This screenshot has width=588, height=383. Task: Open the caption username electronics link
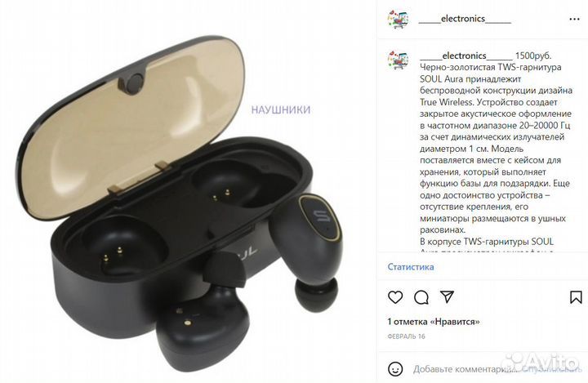465,56
